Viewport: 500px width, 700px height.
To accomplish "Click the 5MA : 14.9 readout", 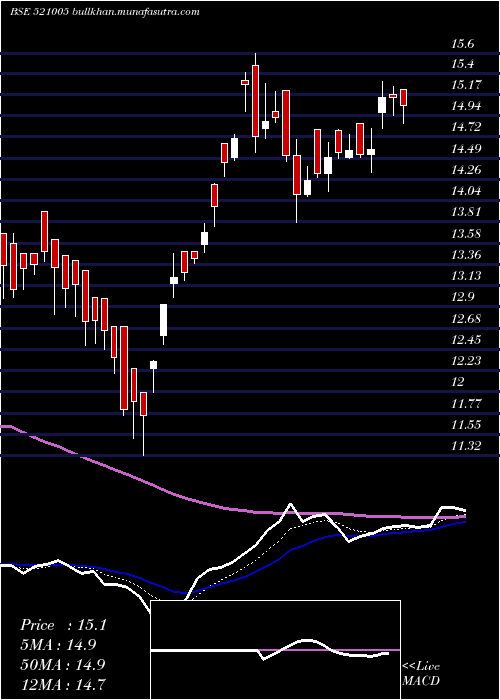I will (58, 645).
